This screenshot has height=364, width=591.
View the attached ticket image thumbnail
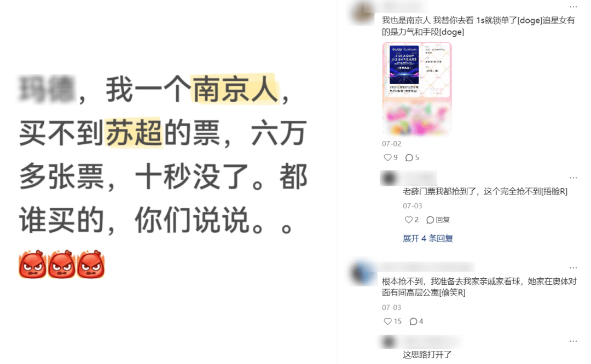(417, 89)
